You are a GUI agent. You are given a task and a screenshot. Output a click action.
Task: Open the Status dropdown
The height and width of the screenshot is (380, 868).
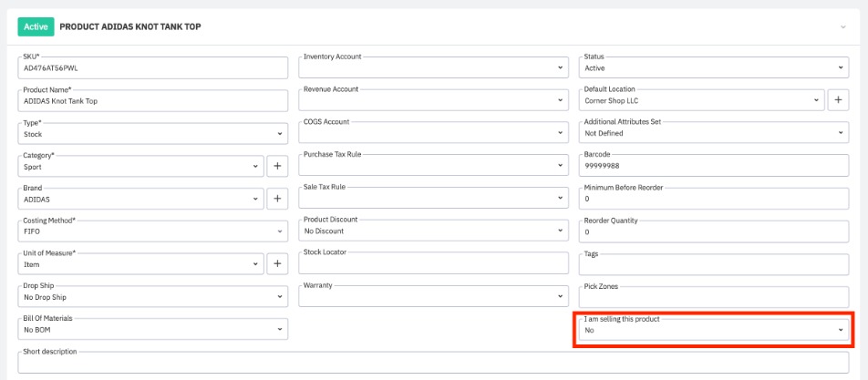pyautogui.click(x=714, y=67)
